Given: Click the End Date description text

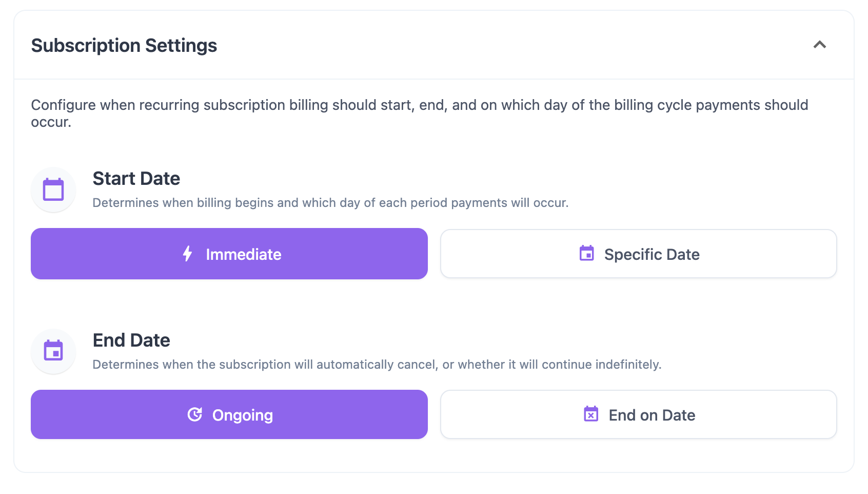Looking at the screenshot, I should [377, 365].
